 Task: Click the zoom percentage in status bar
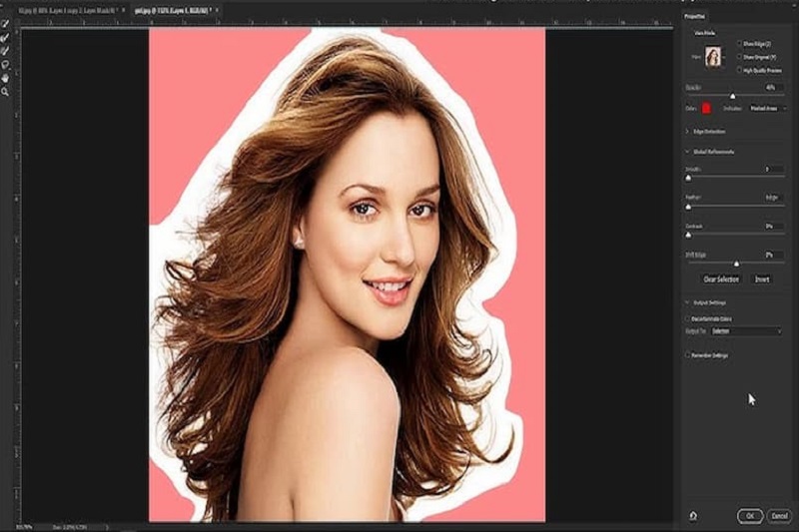tap(23, 527)
